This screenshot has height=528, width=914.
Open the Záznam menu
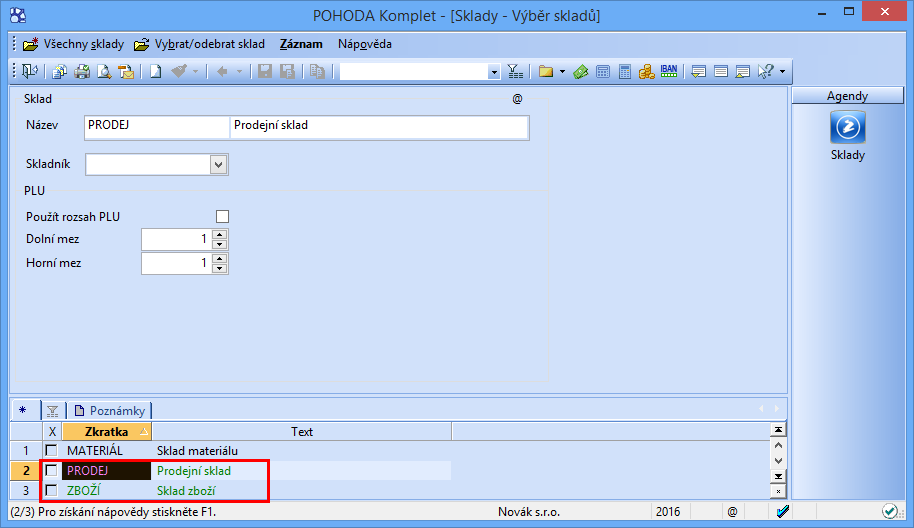click(301, 44)
